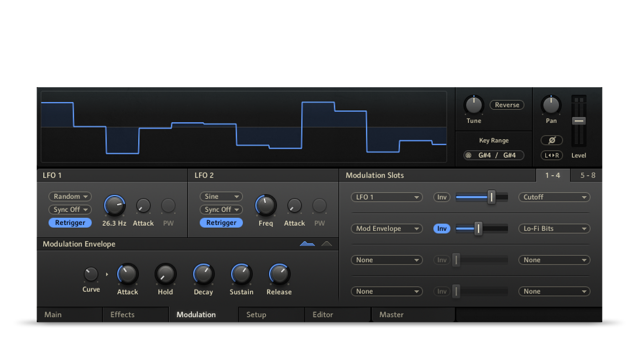Enable Inv on the LFO 1 slot

[442, 197]
